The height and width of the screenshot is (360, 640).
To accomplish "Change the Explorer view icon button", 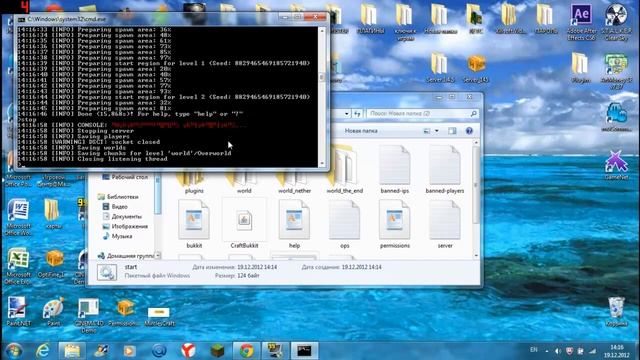I will [x=427, y=131].
